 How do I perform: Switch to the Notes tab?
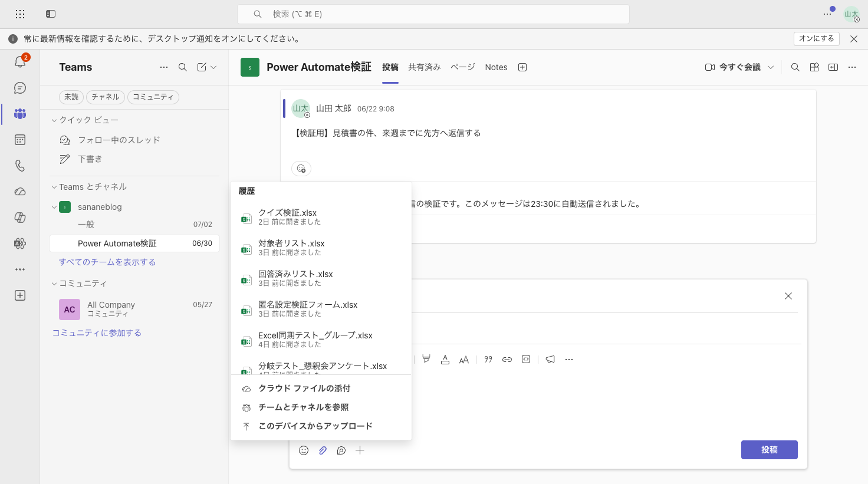coord(496,67)
